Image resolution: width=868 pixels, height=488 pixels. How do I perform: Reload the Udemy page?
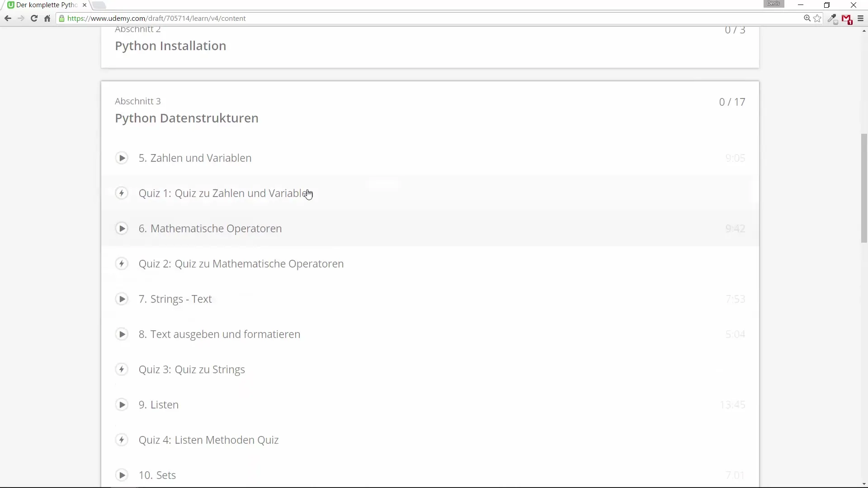(34, 19)
